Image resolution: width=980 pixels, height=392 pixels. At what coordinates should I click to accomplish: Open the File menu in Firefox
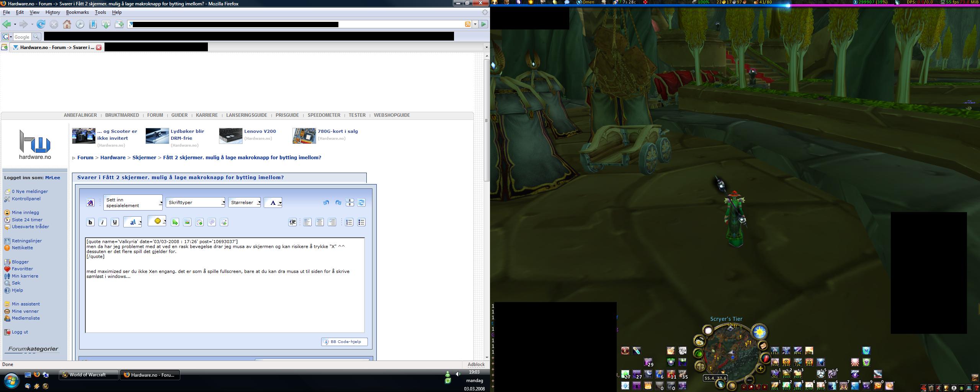pyautogui.click(x=7, y=12)
